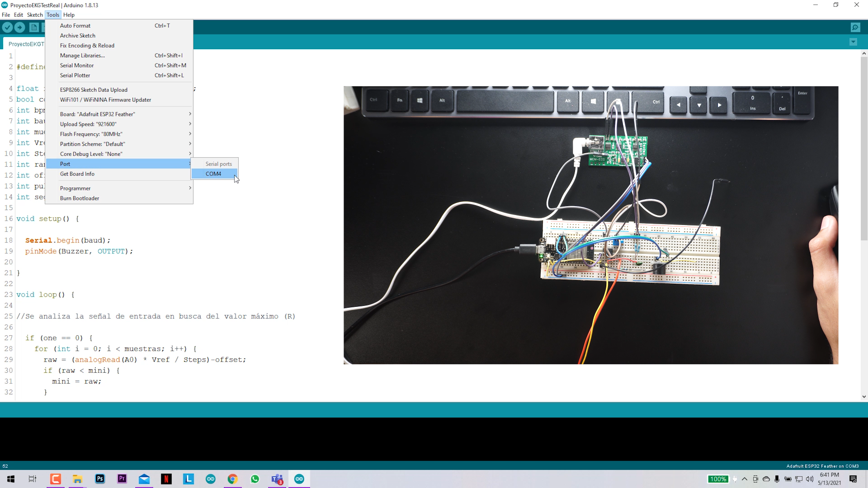
Task: Click Get Board Info
Action: (x=77, y=174)
